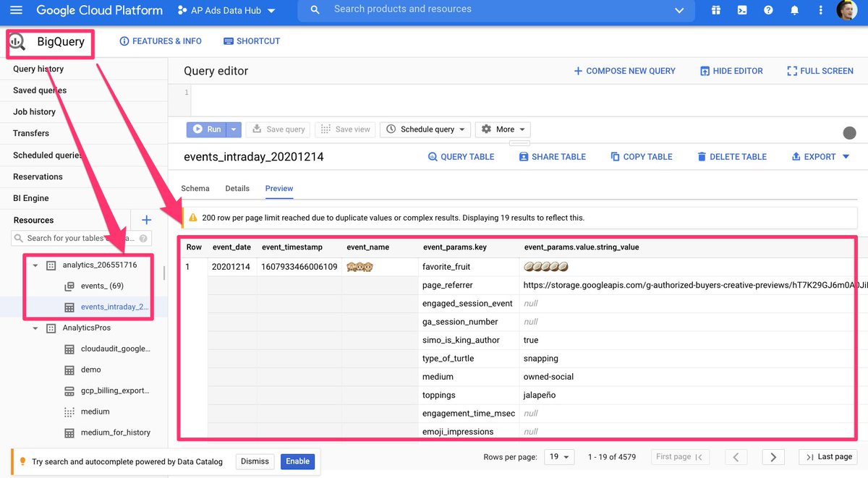Open Job history

[x=34, y=112]
